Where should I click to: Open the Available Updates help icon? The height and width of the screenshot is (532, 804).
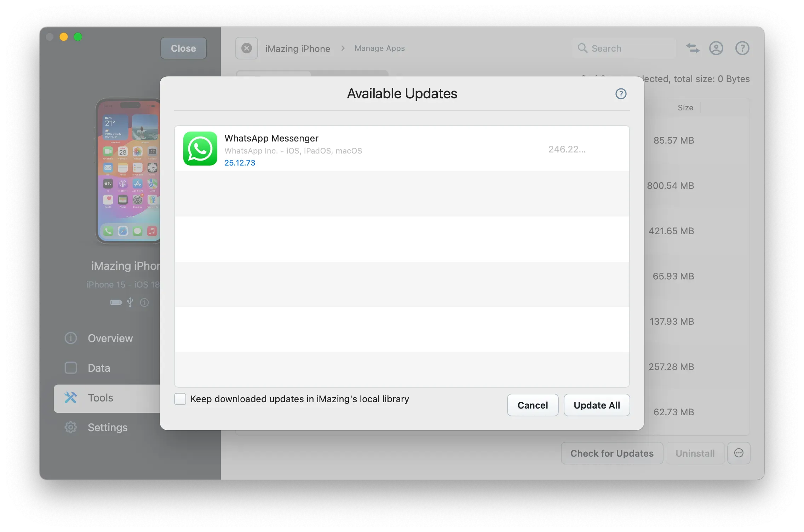[621, 93]
